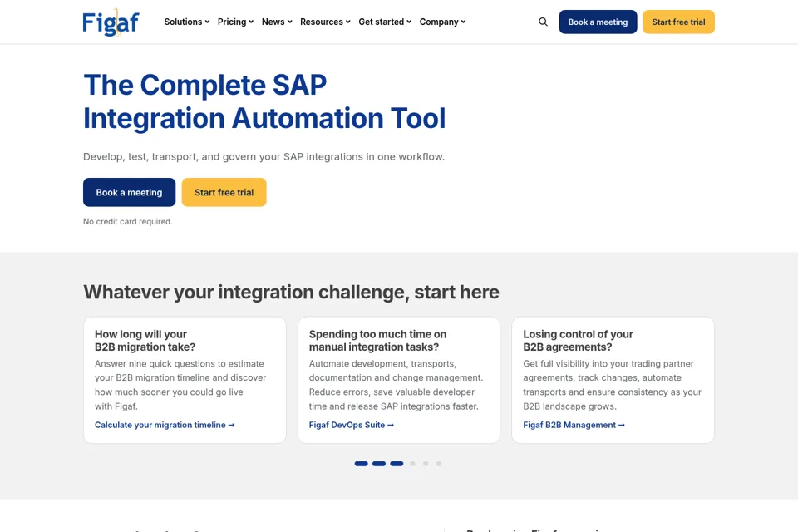Click 'Spending too much time on manual integration tasks?' heading
Screen dimensions: 798x532
377,341
